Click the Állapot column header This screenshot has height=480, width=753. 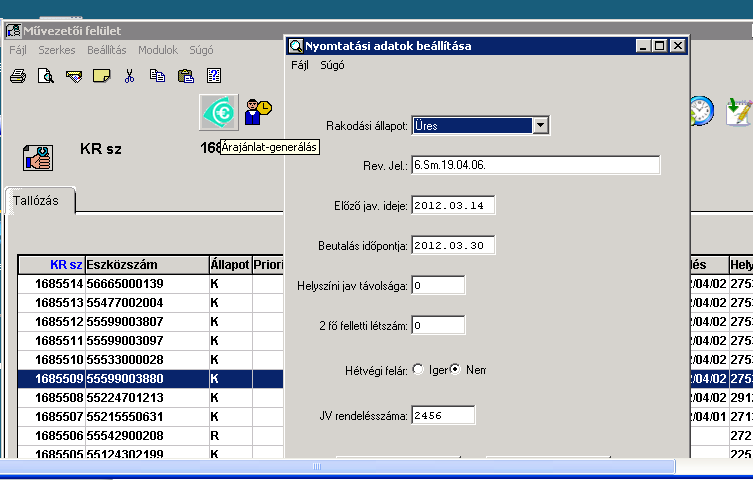[231, 265]
